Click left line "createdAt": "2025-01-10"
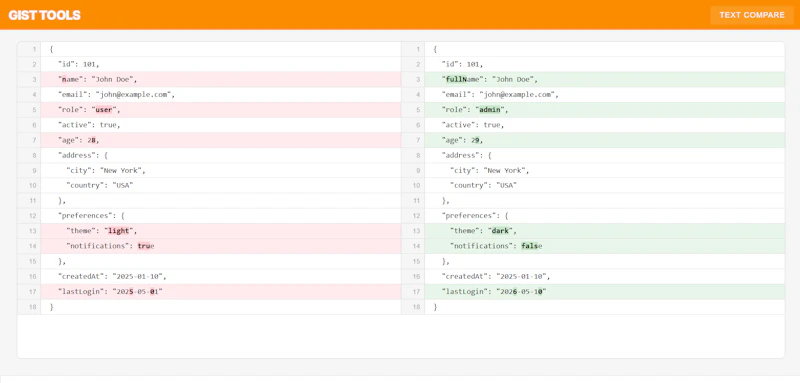This screenshot has width=800, height=383. [x=221, y=276]
